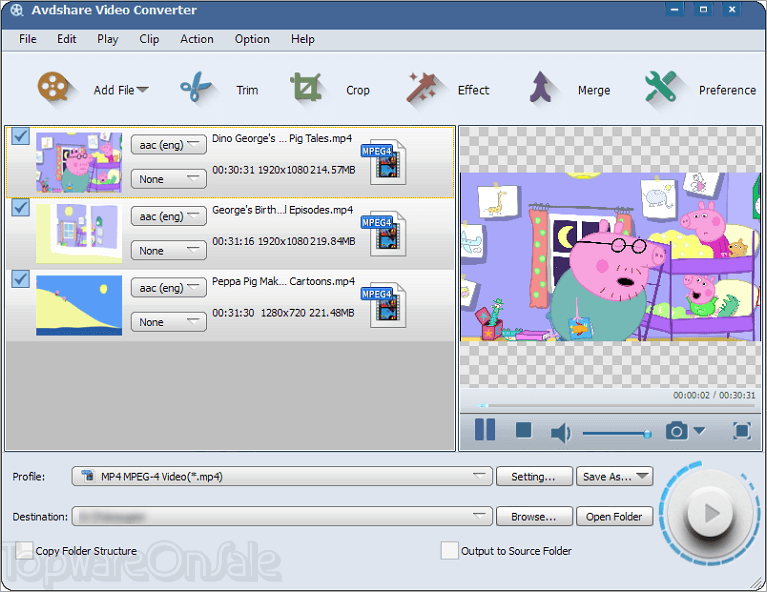Open the File menu
The image size is (767, 592).
[x=27, y=39]
